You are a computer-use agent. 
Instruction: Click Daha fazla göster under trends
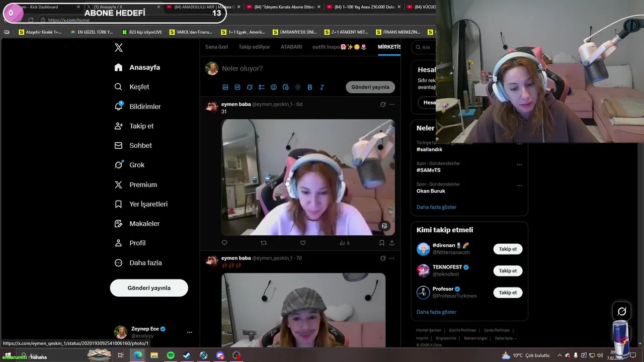[436, 207]
